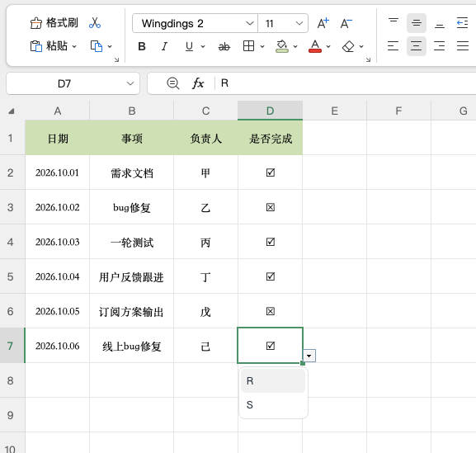Open the D7 cell validation dropdown arrow
This screenshot has height=453, width=476.
tap(309, 356)
